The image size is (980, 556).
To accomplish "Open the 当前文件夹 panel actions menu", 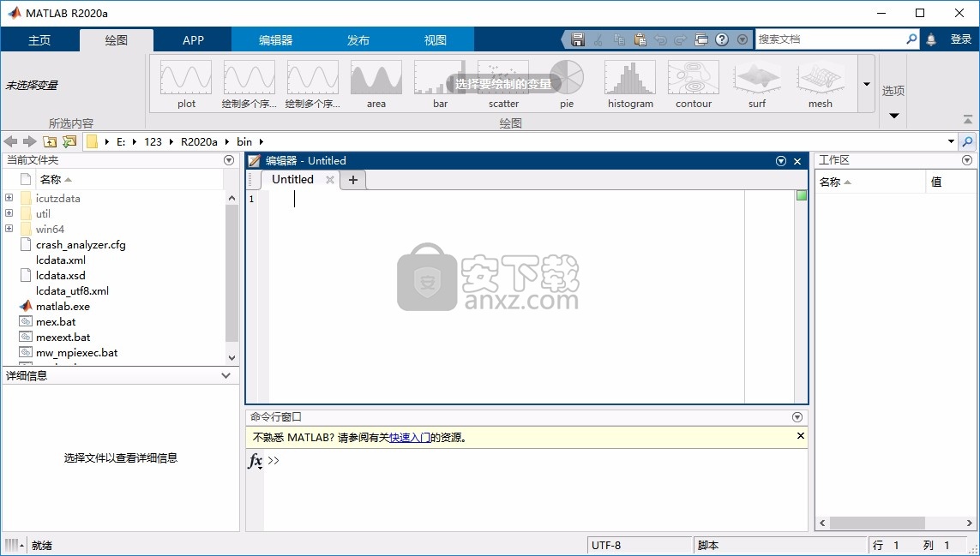I will 229,160.
